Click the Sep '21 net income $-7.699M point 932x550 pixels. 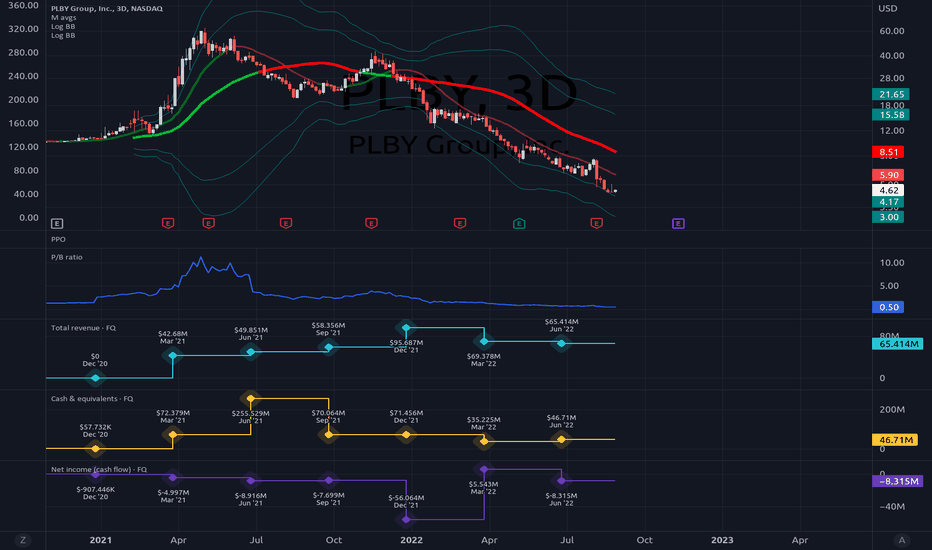click(329, 480)
